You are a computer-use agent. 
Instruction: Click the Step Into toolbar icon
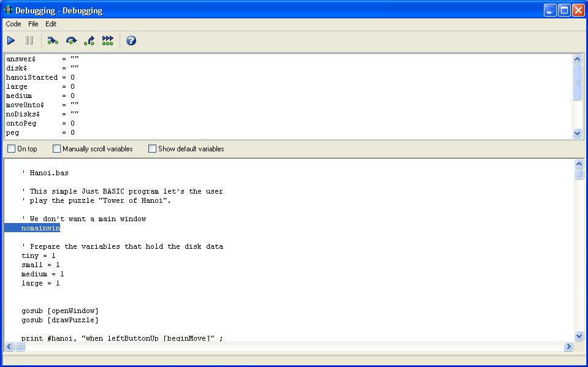pos(53,40)
